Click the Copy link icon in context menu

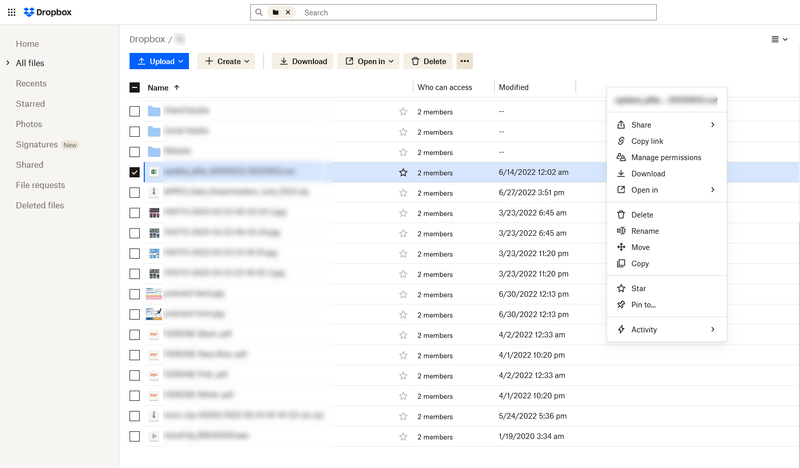(621, 141)
